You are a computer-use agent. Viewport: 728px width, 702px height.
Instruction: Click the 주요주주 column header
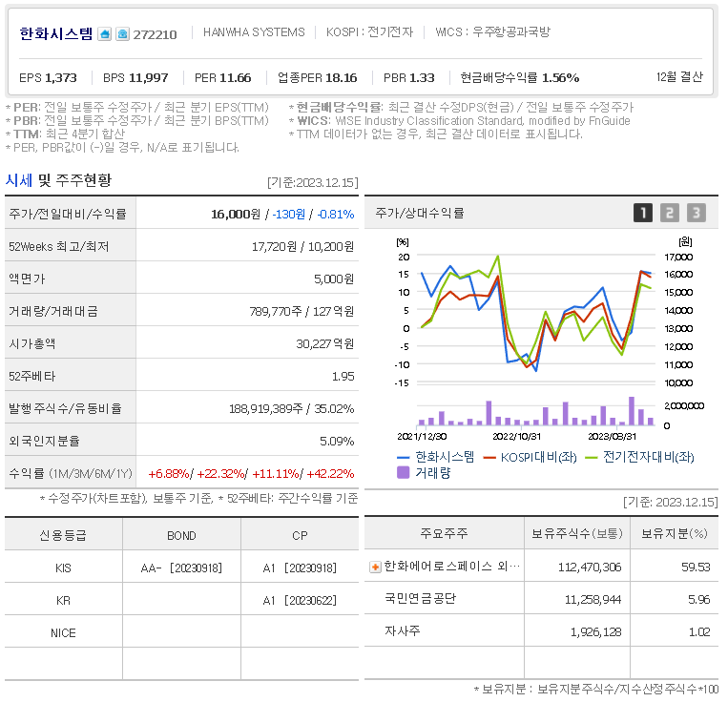(444, 533)
